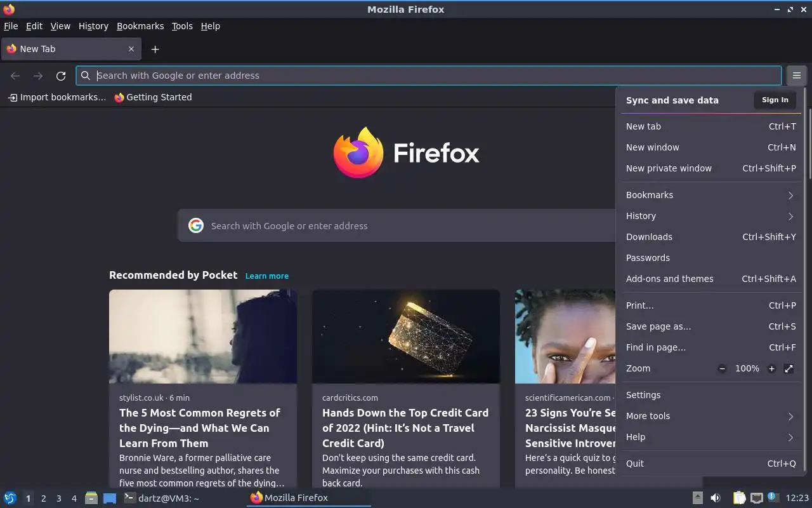Select New private window entry
The width and height of the screenshot is (812, 508).
coord(710,168)
